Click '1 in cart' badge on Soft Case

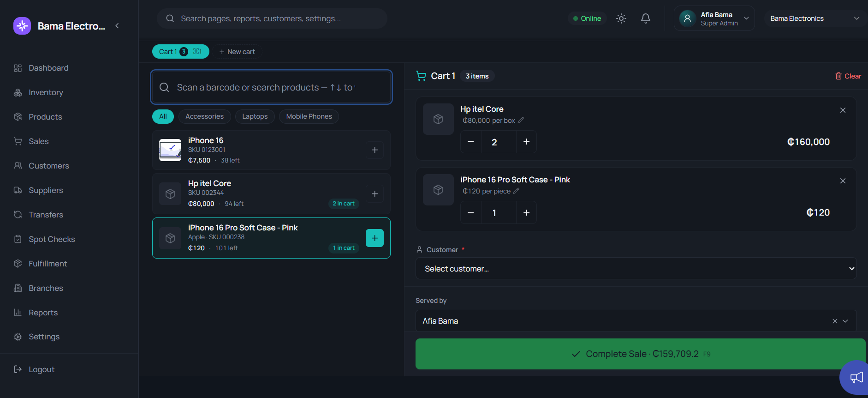(344, 248)
